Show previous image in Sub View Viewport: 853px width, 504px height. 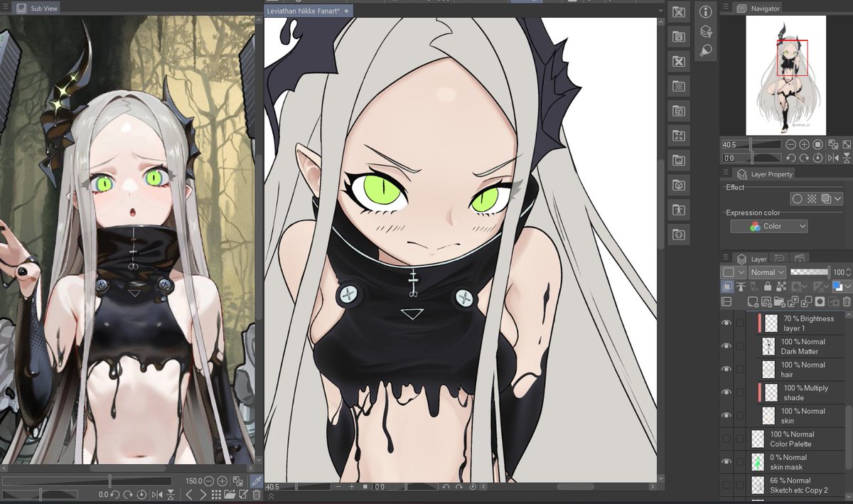tap(189, 495)
